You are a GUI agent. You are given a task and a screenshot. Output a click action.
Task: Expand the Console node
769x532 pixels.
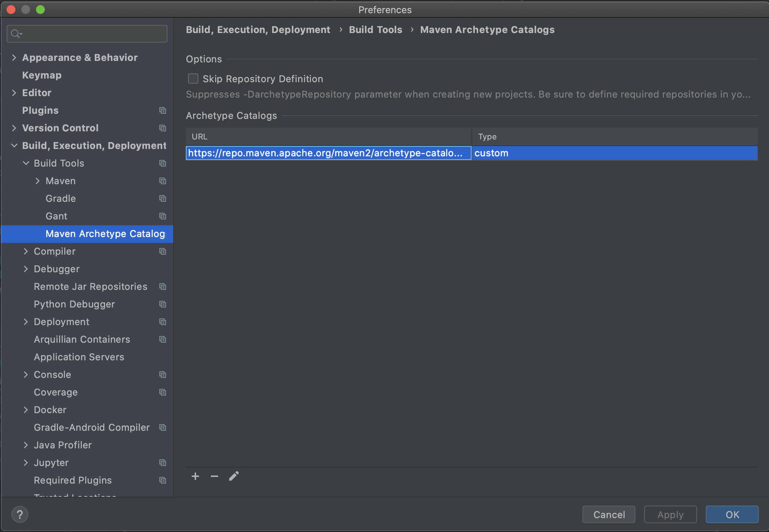[26, 375]
